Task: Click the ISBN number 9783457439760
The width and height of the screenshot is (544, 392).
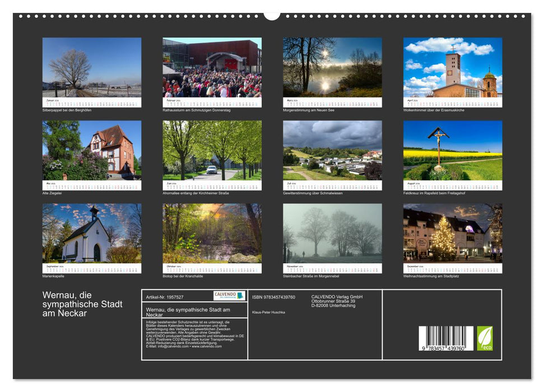Action: click(273, 297)
